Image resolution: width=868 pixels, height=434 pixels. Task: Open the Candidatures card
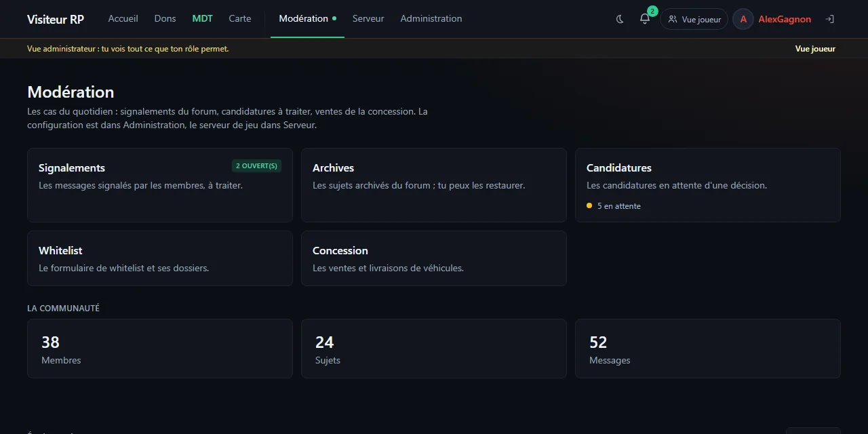pyautogui.click(x=708, y=185)
